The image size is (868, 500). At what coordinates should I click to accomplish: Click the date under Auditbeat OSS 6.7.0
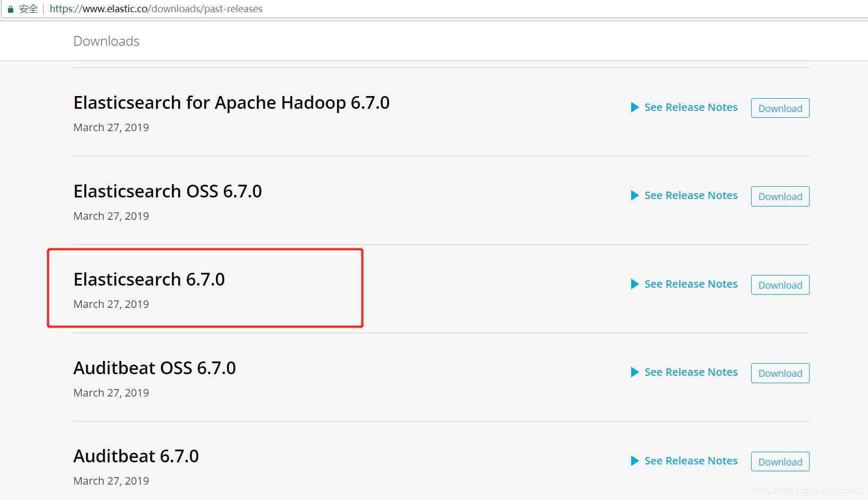[111, 393]
